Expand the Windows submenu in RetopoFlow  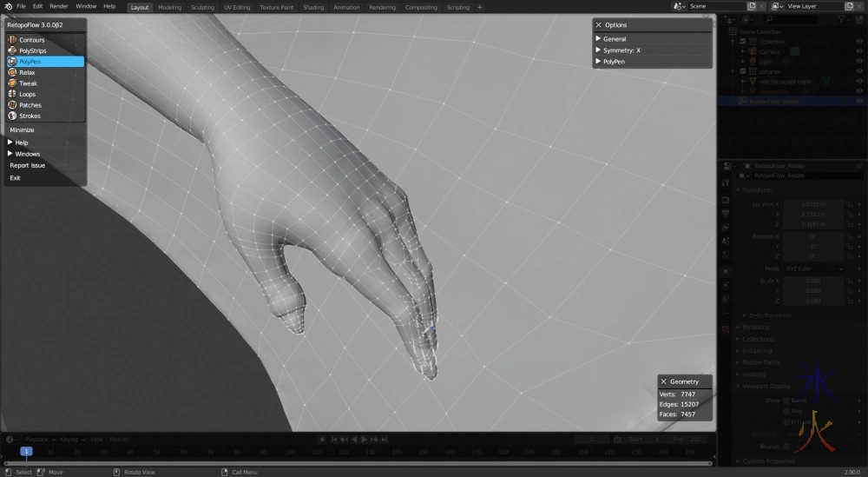(27, 154)
